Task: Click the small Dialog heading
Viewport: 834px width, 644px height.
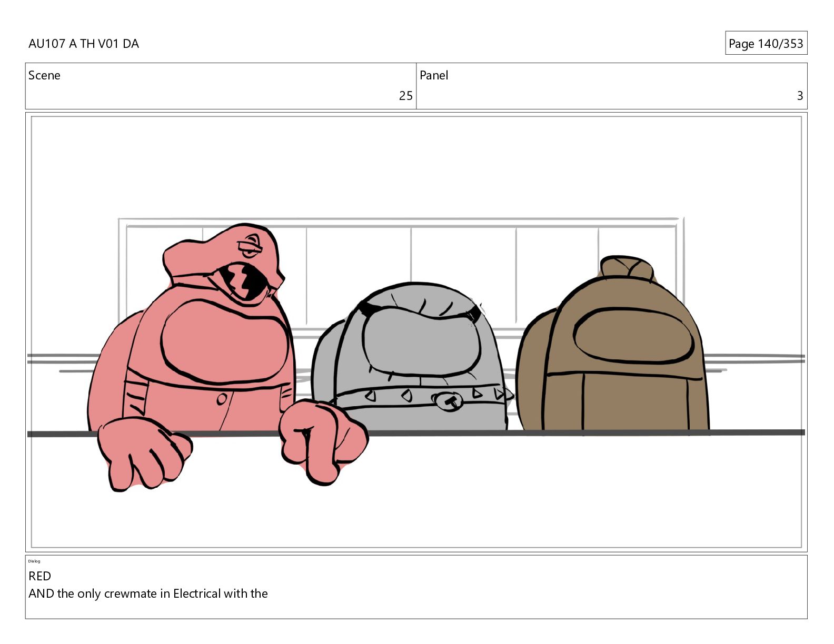Action: [x=34, y=561]
